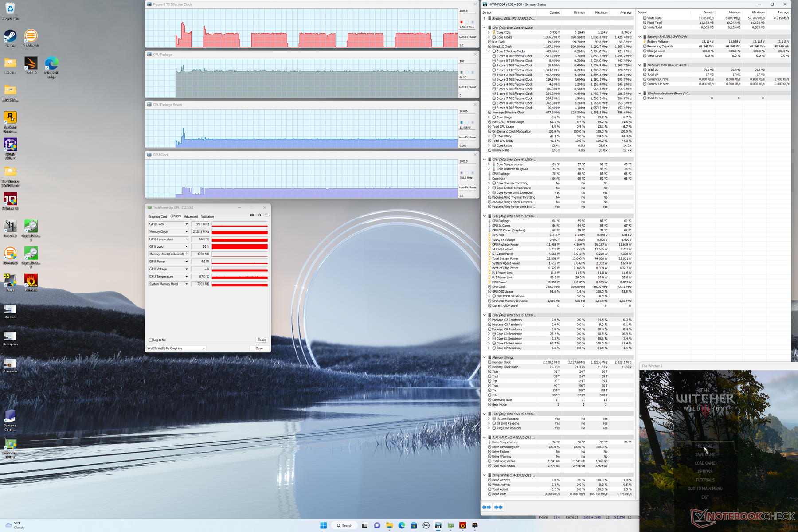Screen dimensions: 798x532
Task: Switch to the Graphics Card tab
Action: 157,217
